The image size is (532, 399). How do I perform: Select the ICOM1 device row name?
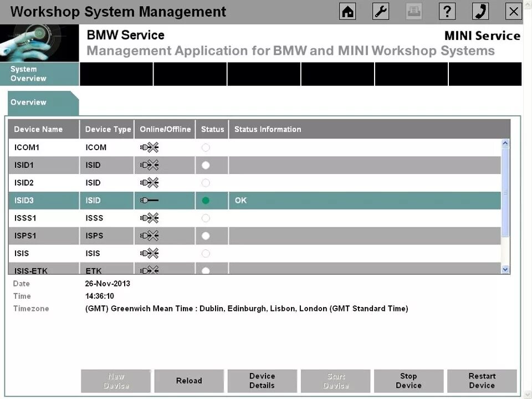click(27, 147)
